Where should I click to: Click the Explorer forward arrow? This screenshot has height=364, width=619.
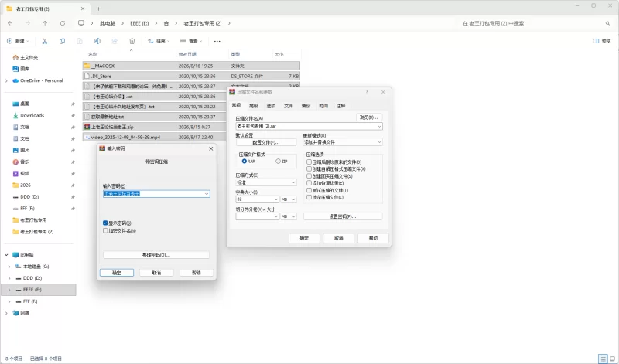28,23
